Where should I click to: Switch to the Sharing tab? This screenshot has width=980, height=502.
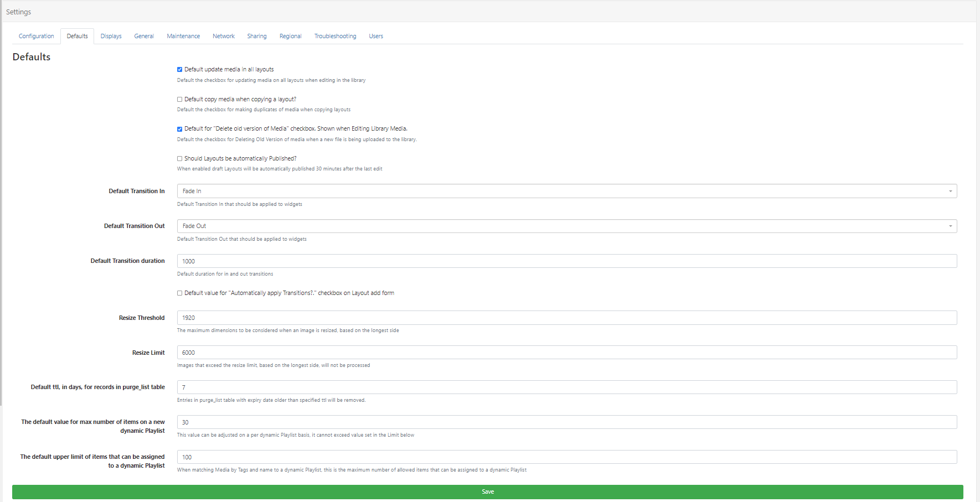pos(257,36)
